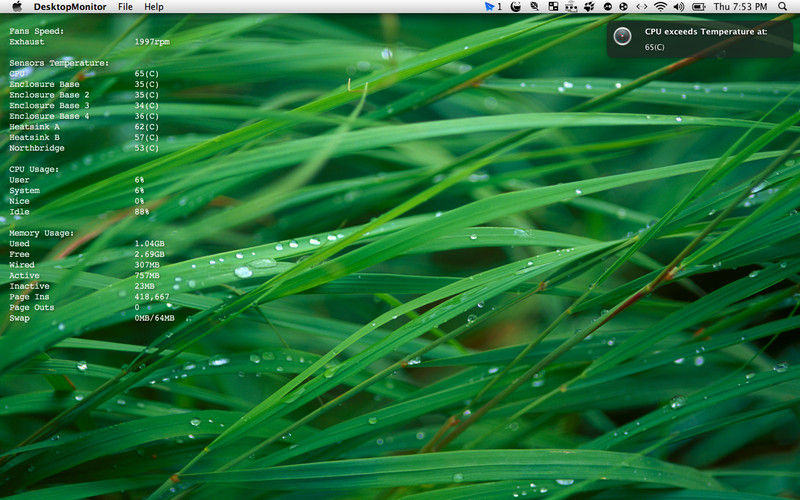800x500 pixels.
Task: Click the paw print menu bar icon
Action: (589, 7)
